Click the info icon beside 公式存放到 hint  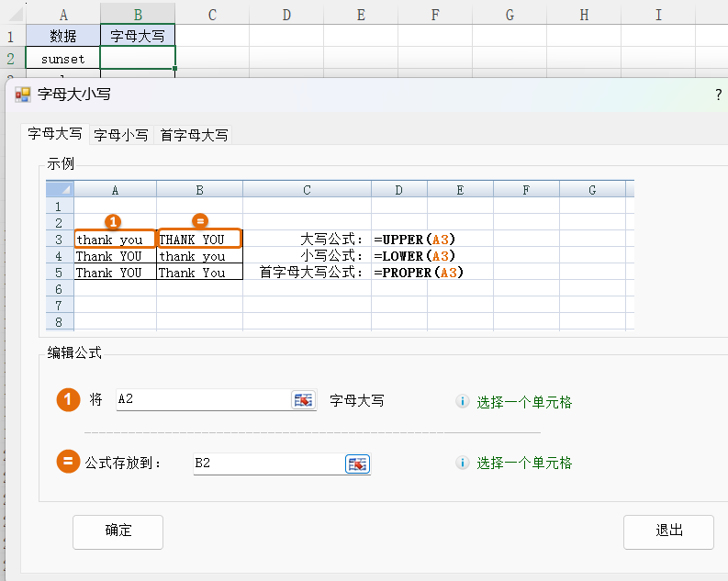pos(463,463)
